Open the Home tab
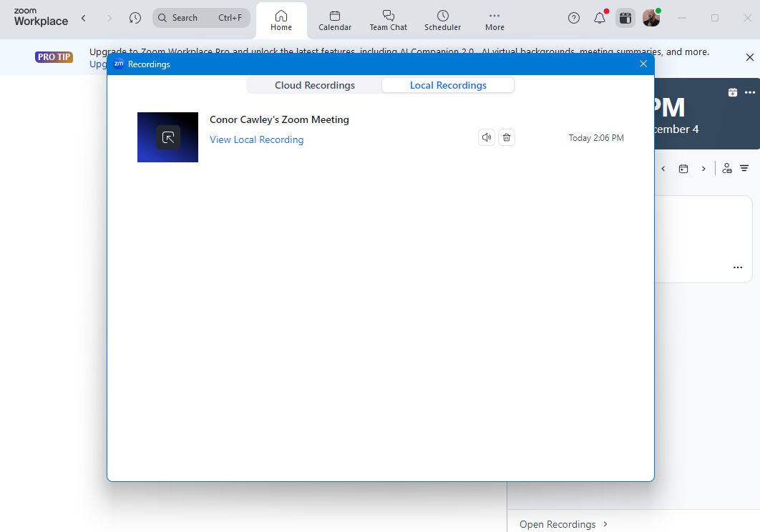Screen dimensions: 760x532 tap(281, 21)
